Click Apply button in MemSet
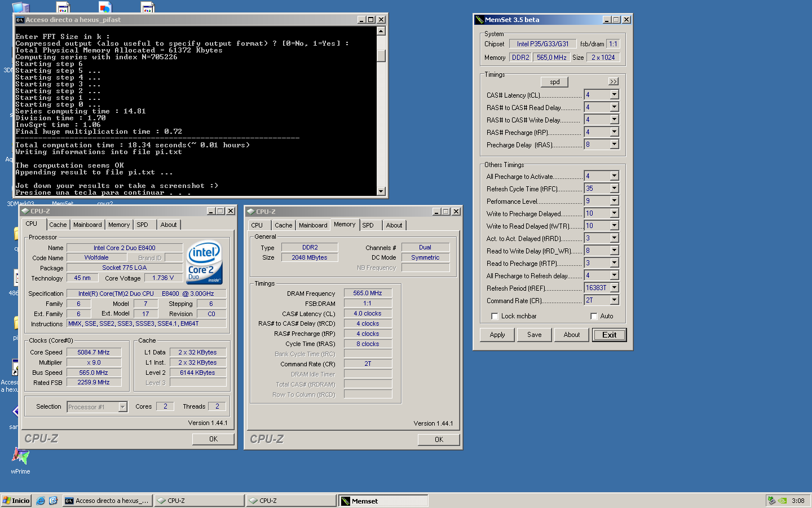 tap(497, 335)
